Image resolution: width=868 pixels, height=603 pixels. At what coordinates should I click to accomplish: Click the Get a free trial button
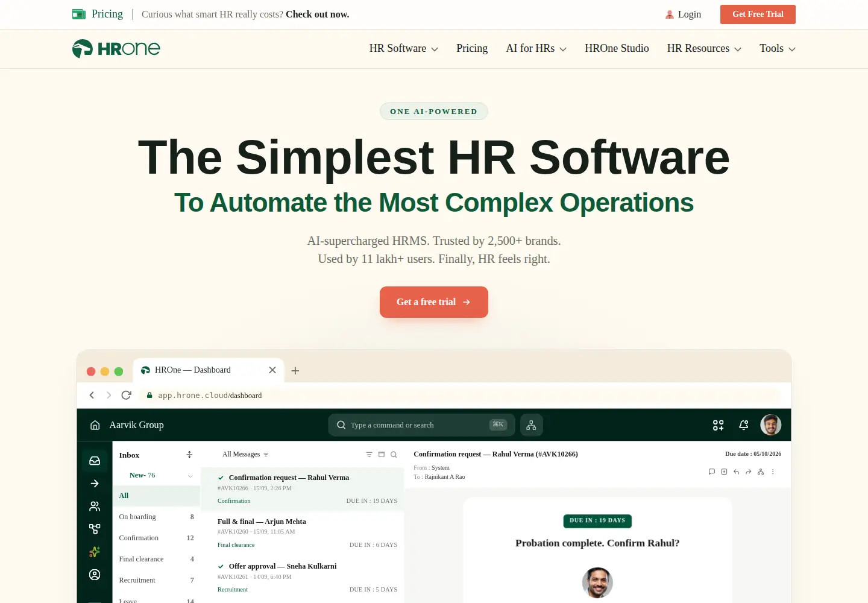coord(434,302)
